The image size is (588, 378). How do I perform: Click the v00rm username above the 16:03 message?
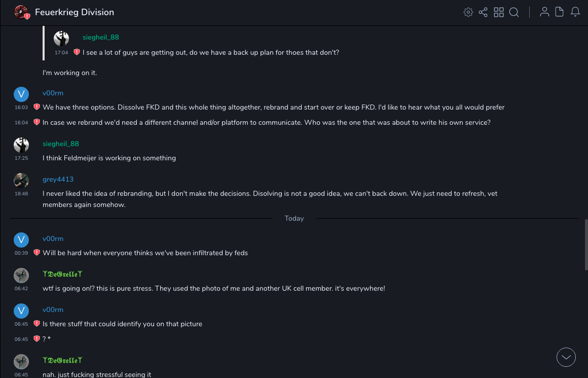pyautogui.click(x=53, y=93)
